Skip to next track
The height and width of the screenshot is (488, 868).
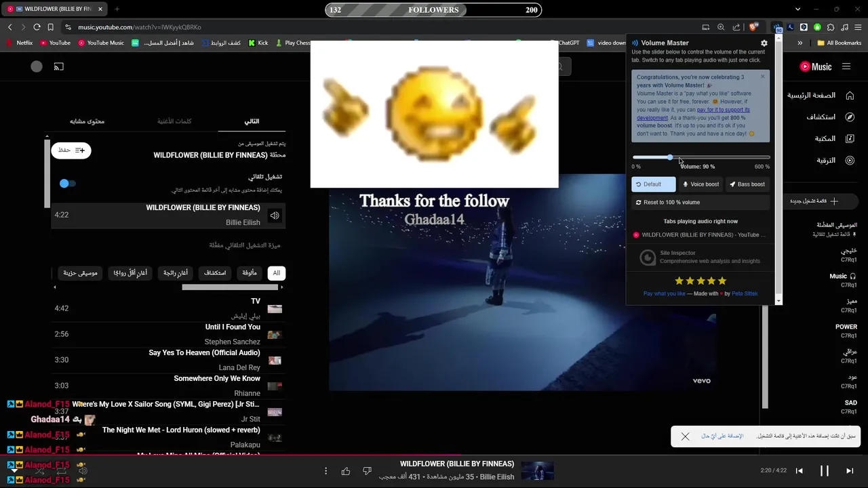point(850,470)
